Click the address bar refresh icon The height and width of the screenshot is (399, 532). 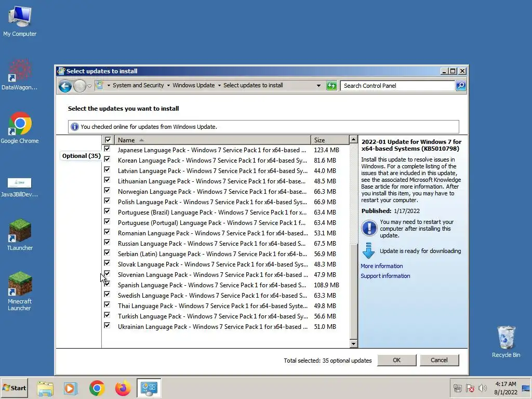tap(331, 86)
